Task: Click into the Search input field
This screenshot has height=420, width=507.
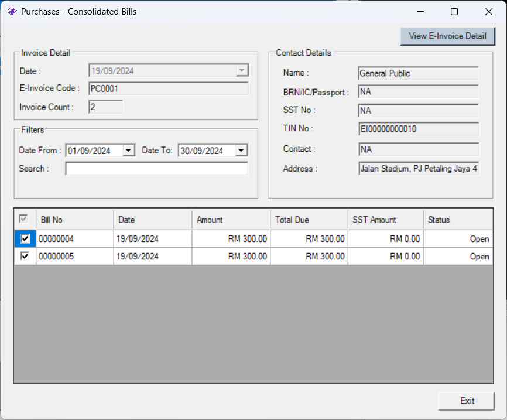Action: [156, 169]
